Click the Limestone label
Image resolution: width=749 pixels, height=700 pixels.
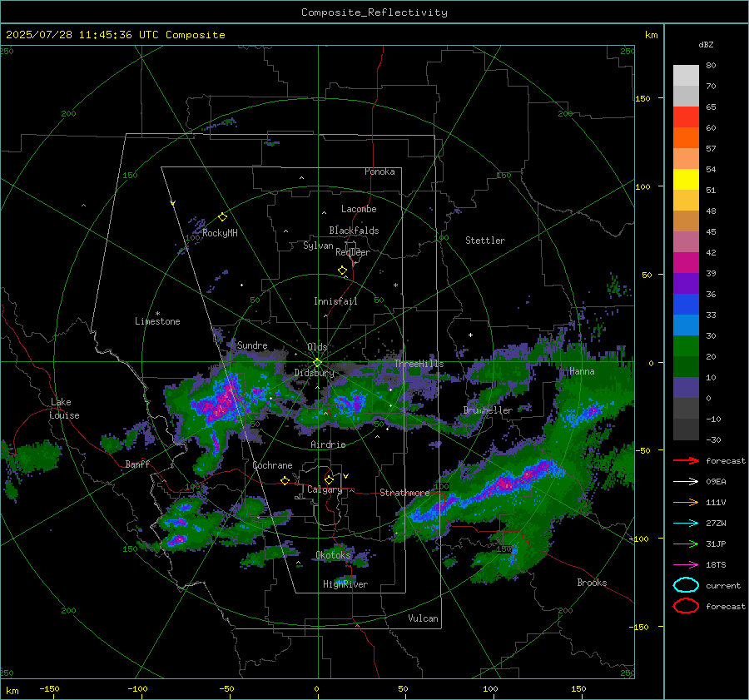click(157, 321)
